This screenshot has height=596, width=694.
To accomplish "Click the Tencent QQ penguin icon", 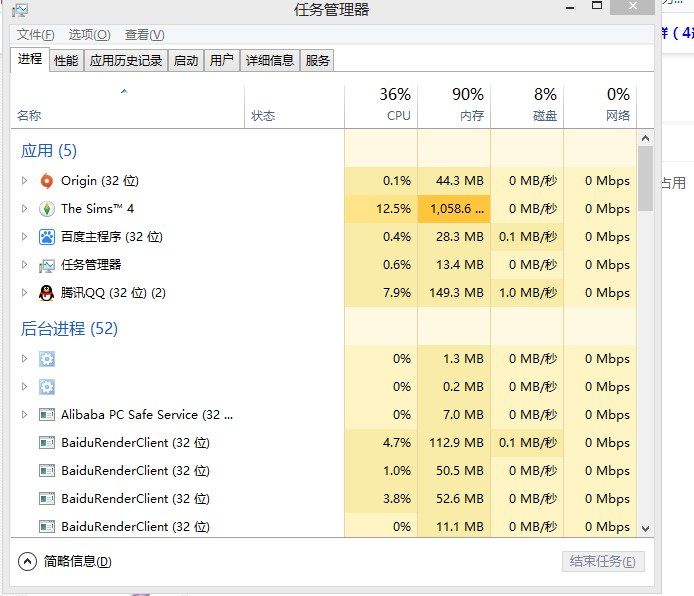I will (47, 293).
